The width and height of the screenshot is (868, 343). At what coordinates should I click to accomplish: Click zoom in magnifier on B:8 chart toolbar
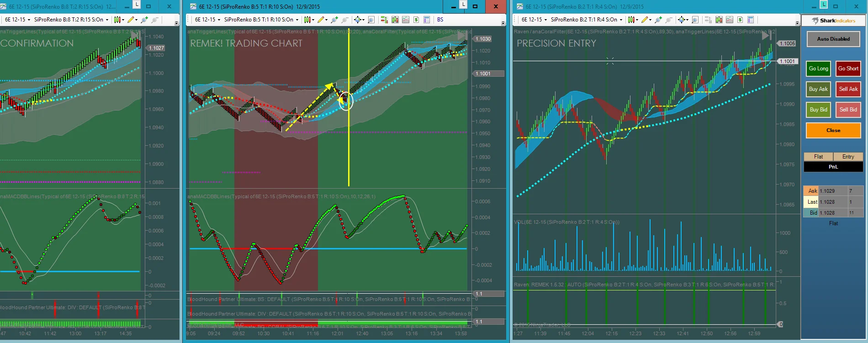(144, 20)
